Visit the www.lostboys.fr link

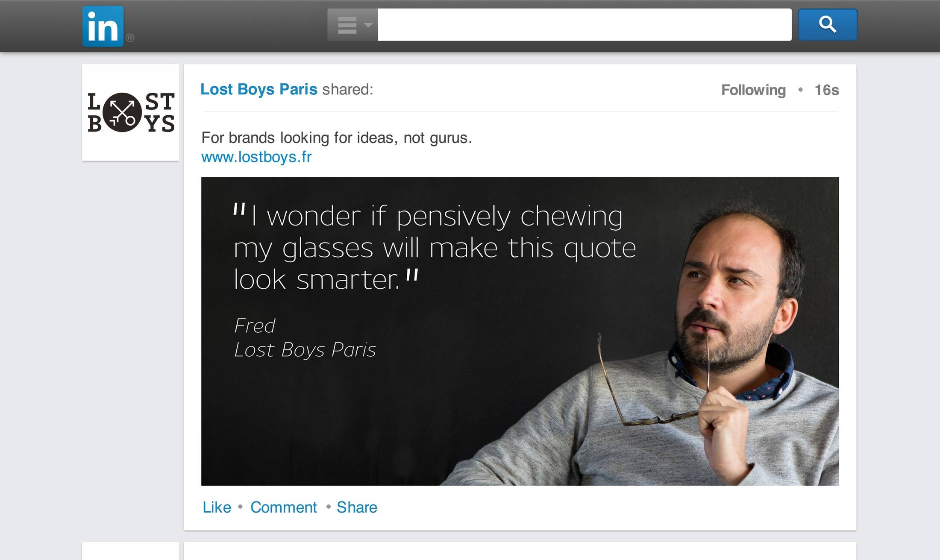tap(256, 157)
